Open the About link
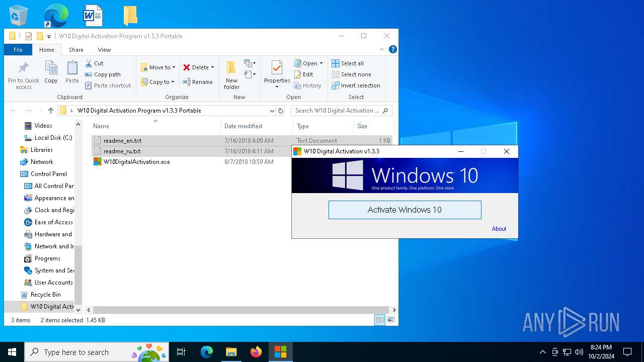The image size is (644, 362). (499, 229)
